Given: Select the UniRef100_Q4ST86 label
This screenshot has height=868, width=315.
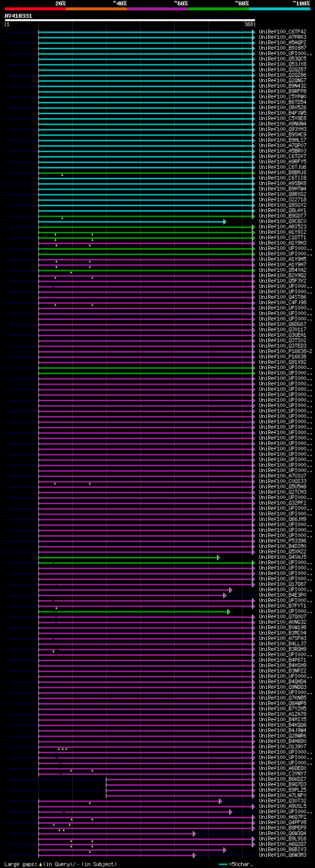Looking at the screenshot, I should coord(283,297).
